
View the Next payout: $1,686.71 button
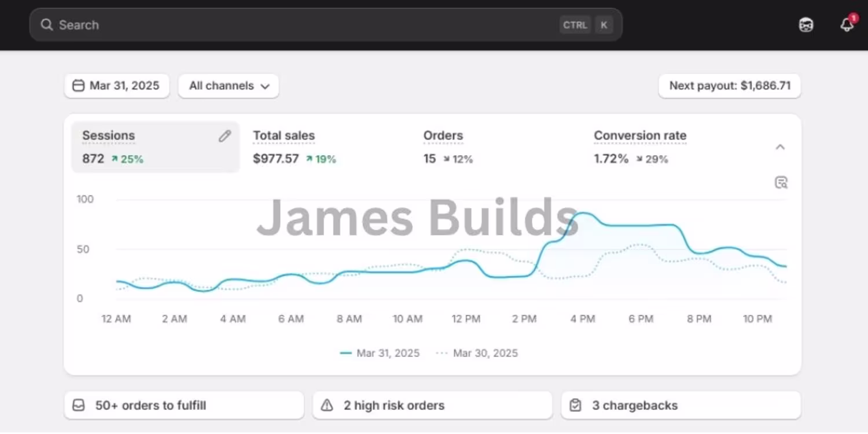click(x=730, y=86)
